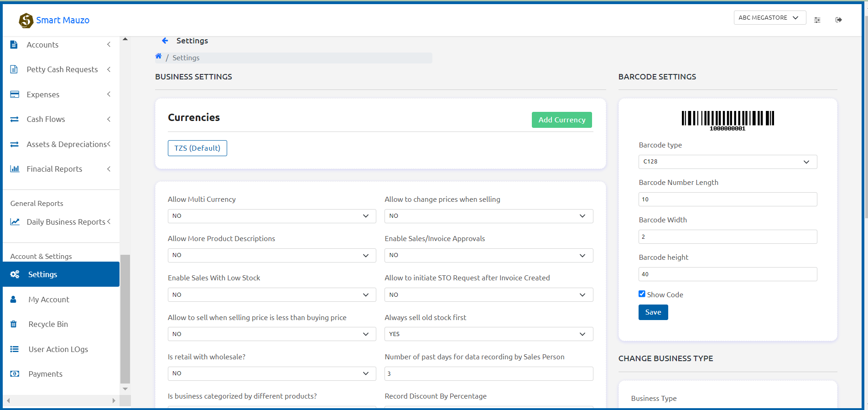Click the sidebar horizontal scroll left arrow
Viewport: 868px width, 410px height.
click(8, 401)
